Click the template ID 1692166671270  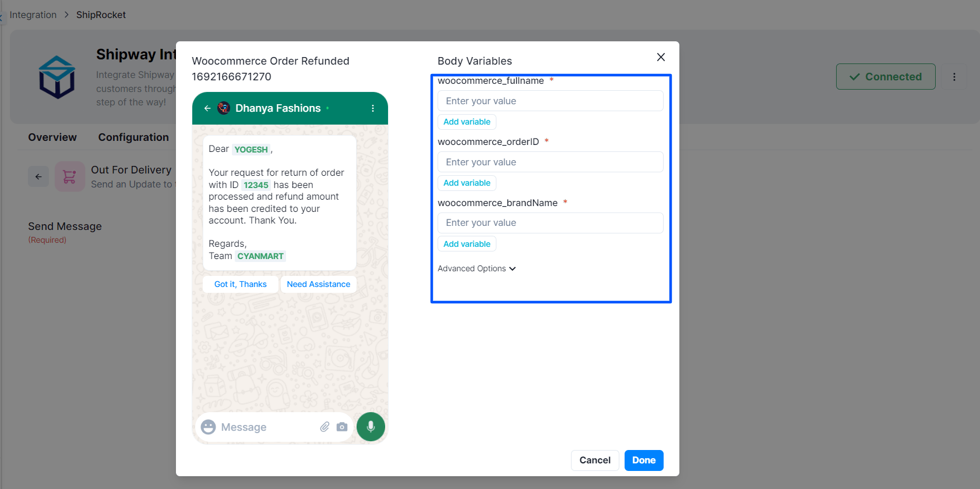[231, 77]
